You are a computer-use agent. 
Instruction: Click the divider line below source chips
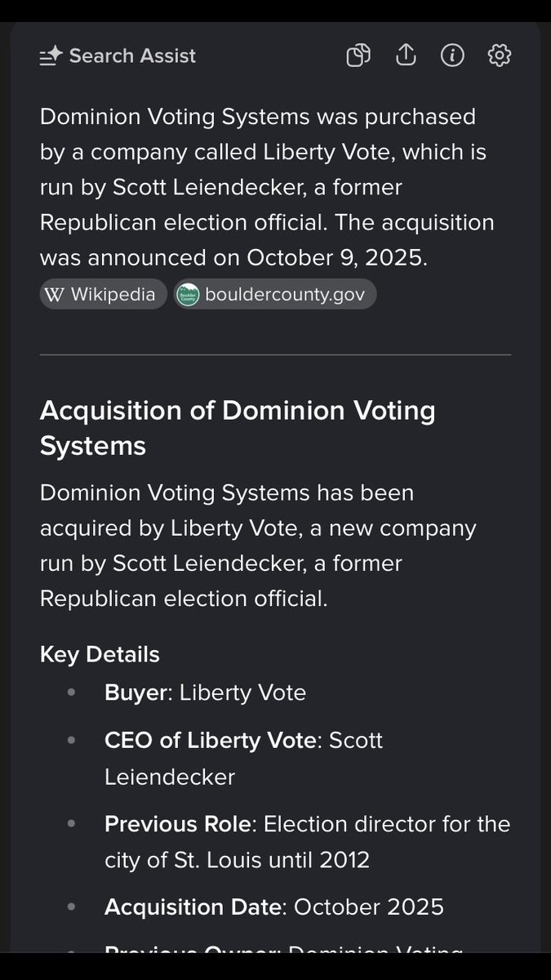(x=275, y=355)
